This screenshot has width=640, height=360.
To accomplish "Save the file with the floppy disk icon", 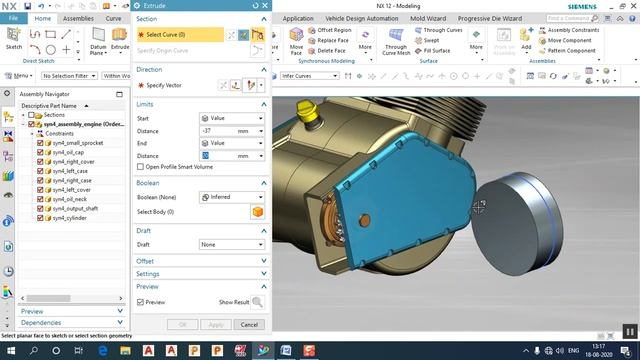I will tap(27, 6).
